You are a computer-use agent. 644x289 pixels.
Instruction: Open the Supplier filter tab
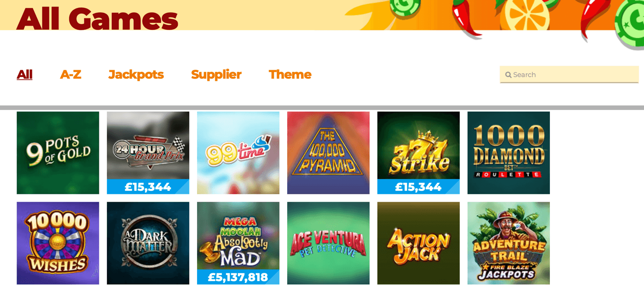click(x=216, y=75)
